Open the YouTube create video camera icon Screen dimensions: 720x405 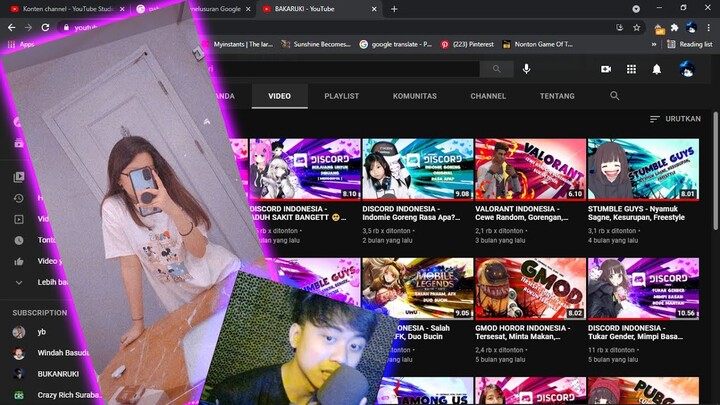(x=606, y=69)
